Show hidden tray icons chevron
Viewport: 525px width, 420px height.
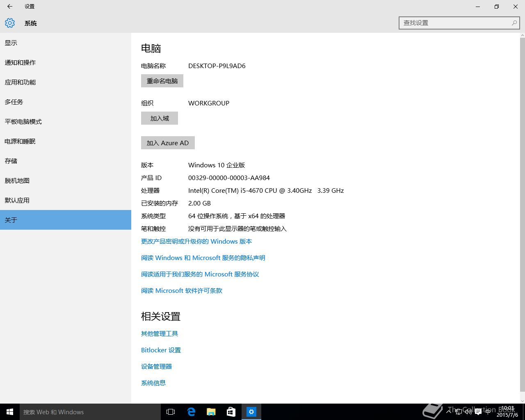point(449,412)
